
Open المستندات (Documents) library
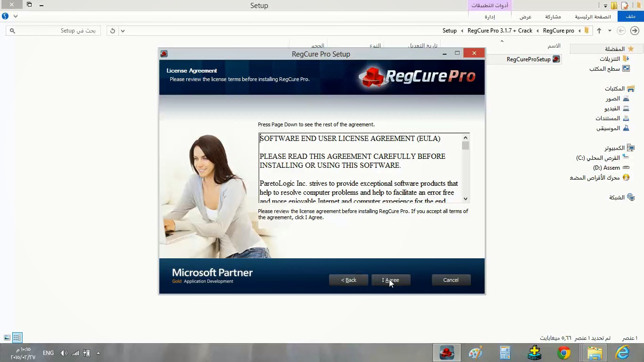point(612,118)
